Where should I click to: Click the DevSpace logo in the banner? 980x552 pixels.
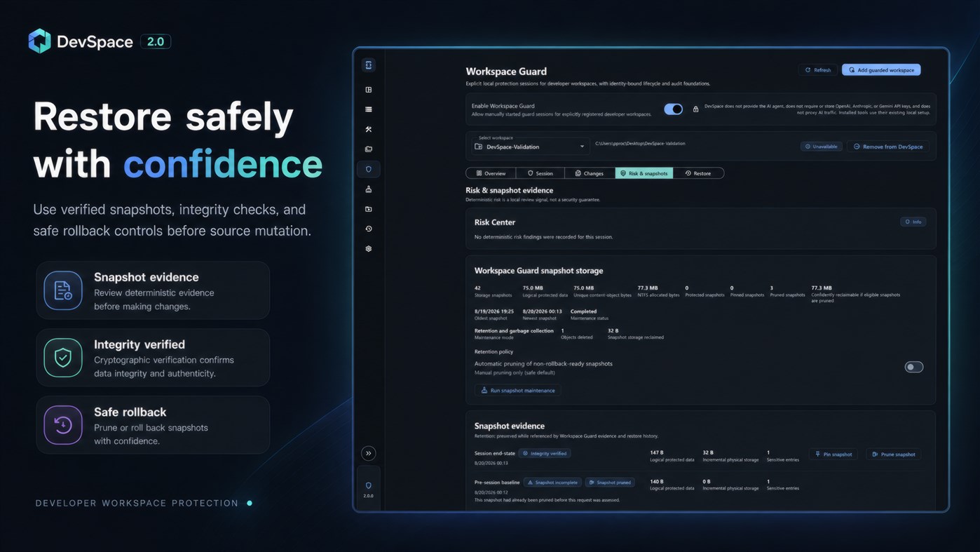(39, 41)
